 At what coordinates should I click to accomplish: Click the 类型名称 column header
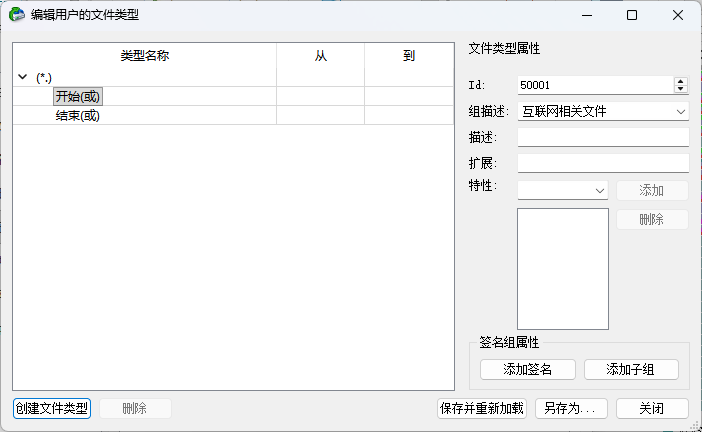(x=145, y=56)
